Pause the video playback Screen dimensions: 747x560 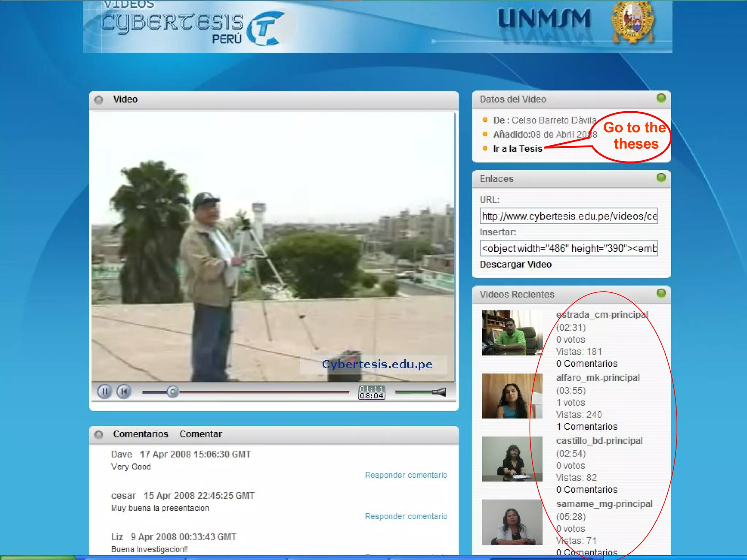click(104, 392)
